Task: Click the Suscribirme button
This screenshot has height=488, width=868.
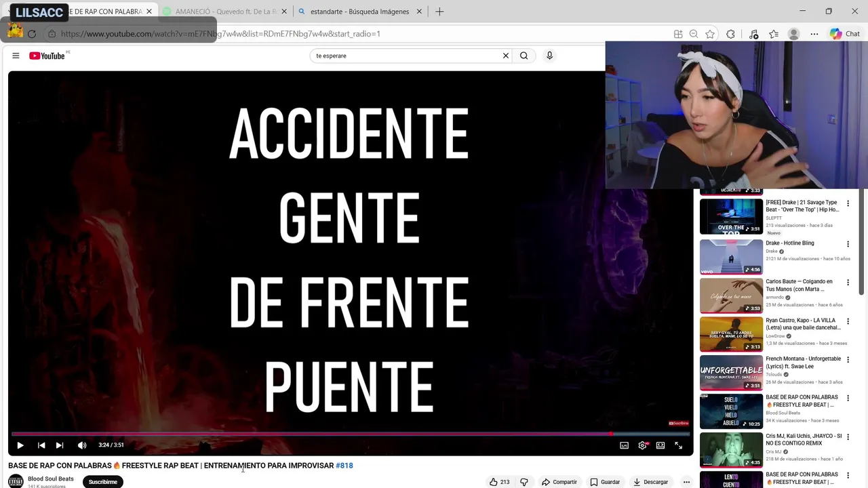Action: 103,482
